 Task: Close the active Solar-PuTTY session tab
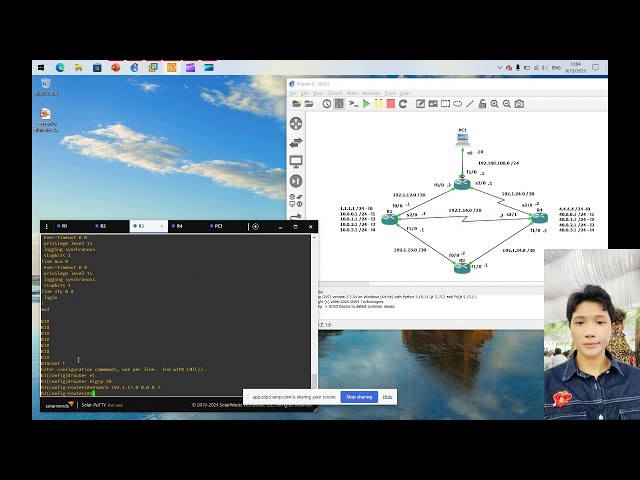[x=162, y=226]
